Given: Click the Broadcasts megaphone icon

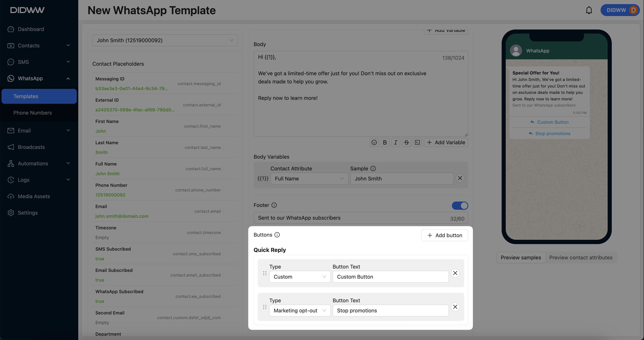Looking at the screenshot, I should (11, 147).
